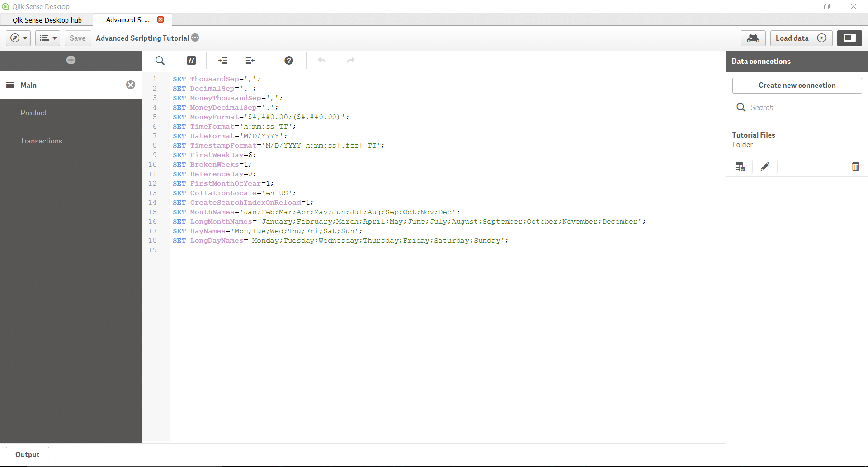This screenshot has width=868, height=467.
Task: Delete the Main section
Action: point(131,85)
